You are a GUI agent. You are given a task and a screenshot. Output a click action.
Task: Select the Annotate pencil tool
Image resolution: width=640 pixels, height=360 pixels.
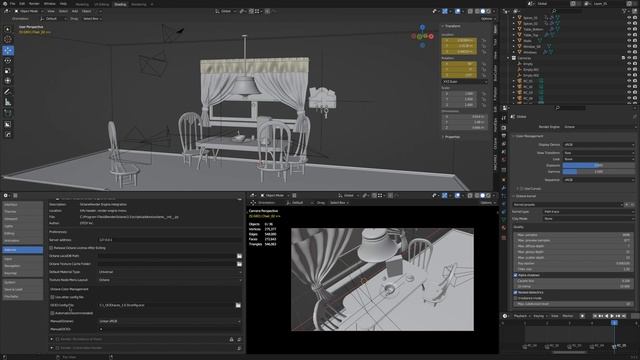[x=8, y=92]
